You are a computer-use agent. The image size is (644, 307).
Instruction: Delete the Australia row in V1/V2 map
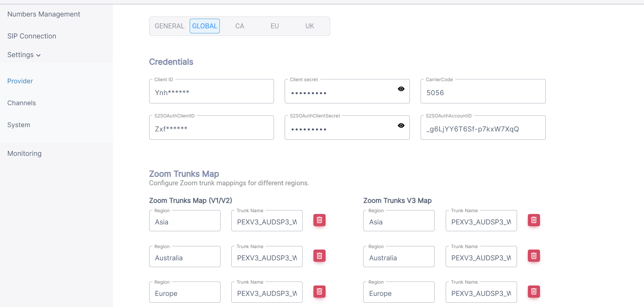(x=319, y=256)
